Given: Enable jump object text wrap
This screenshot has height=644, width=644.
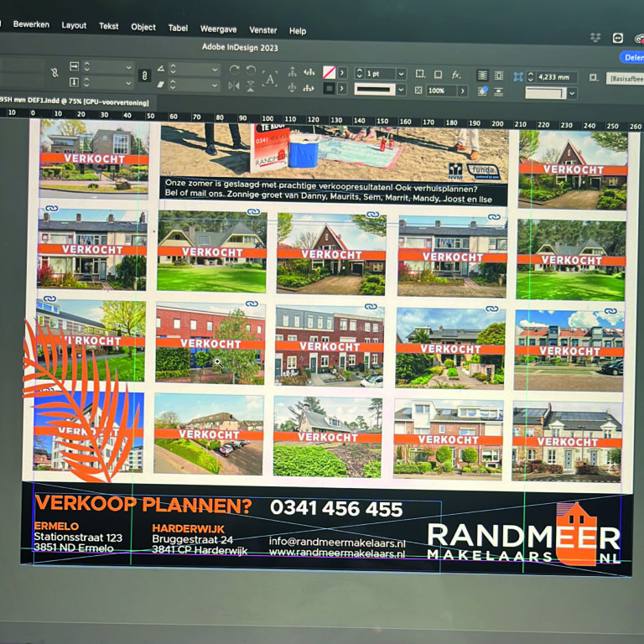Looking at the screenshot, I should (499, 92).
